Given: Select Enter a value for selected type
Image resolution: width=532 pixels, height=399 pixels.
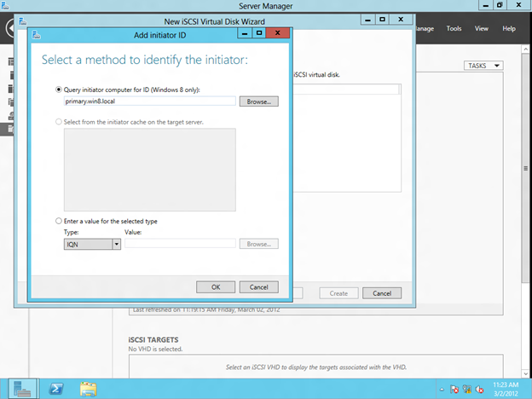Looking at the screenshot, I should pos(59,221).
